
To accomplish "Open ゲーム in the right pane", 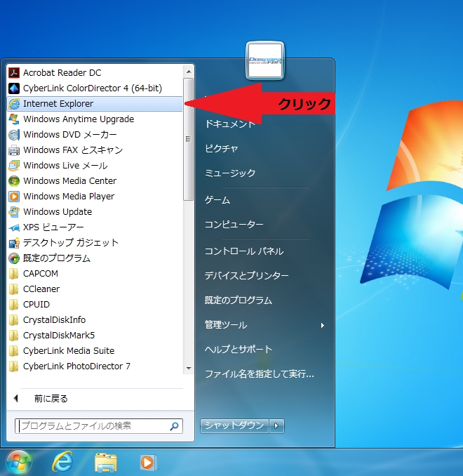I will pyautogui.click(x=217, y=200).
